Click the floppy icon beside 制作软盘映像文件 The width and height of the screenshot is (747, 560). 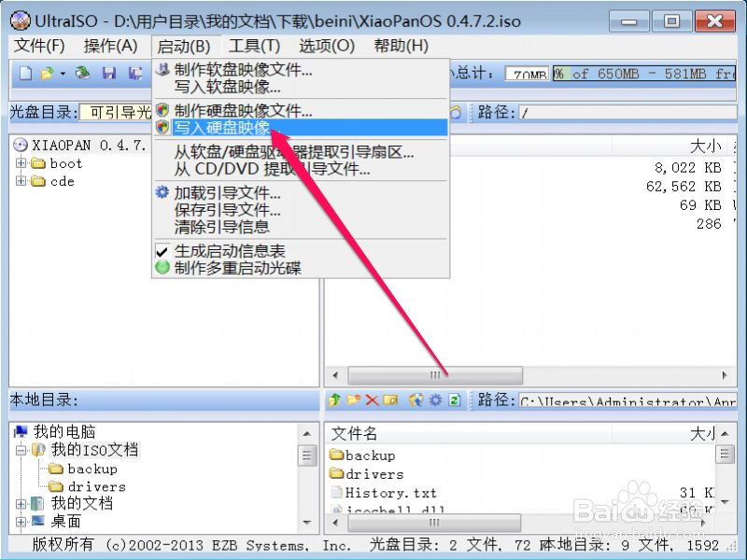coord(162,69)
